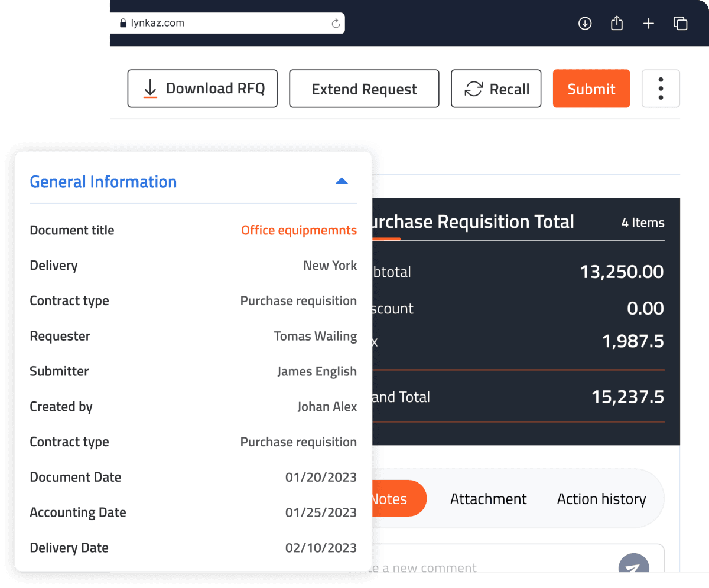Show browser tab overview icon
Screen dimensions: 709x588
681,24
